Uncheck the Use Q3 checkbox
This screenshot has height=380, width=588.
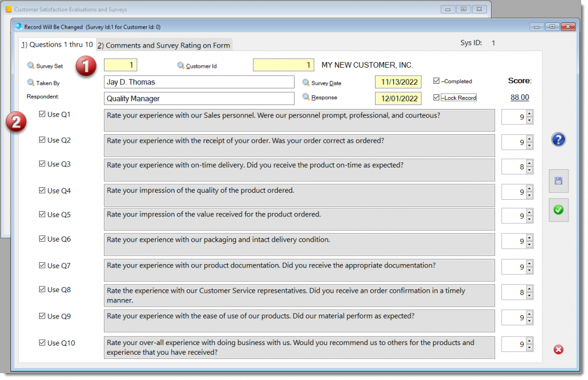(42, 164)
